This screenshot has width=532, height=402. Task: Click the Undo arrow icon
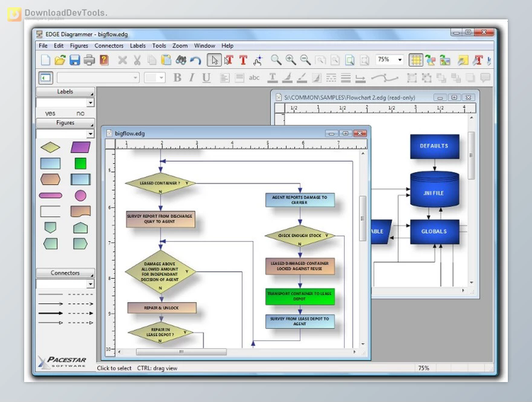pyautogui.click(x=195, y=60)
